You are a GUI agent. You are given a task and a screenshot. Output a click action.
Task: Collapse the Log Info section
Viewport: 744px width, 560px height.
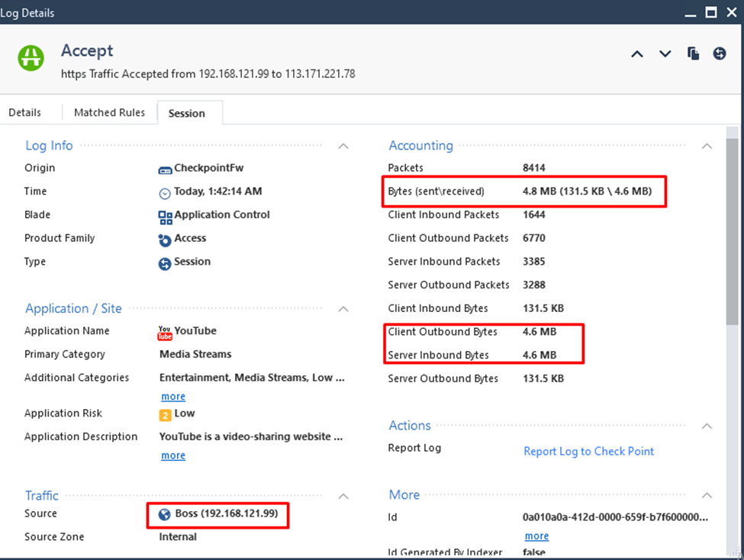[x=343, y=146]
